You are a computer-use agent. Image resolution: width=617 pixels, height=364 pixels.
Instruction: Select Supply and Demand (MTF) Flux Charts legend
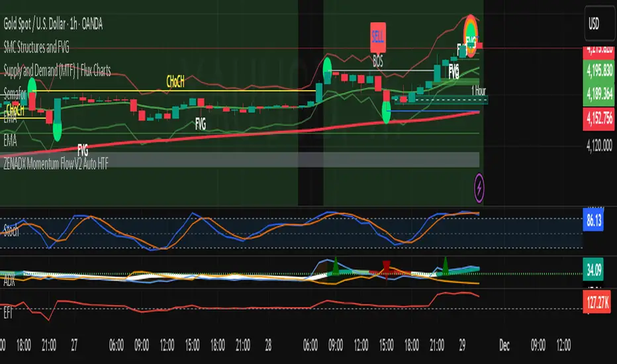pyautogui.click(x=57, y=70)
